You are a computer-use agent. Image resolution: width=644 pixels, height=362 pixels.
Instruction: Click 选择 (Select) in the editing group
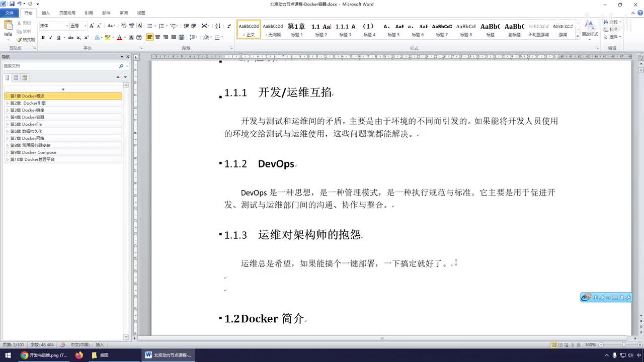point(613,37)
